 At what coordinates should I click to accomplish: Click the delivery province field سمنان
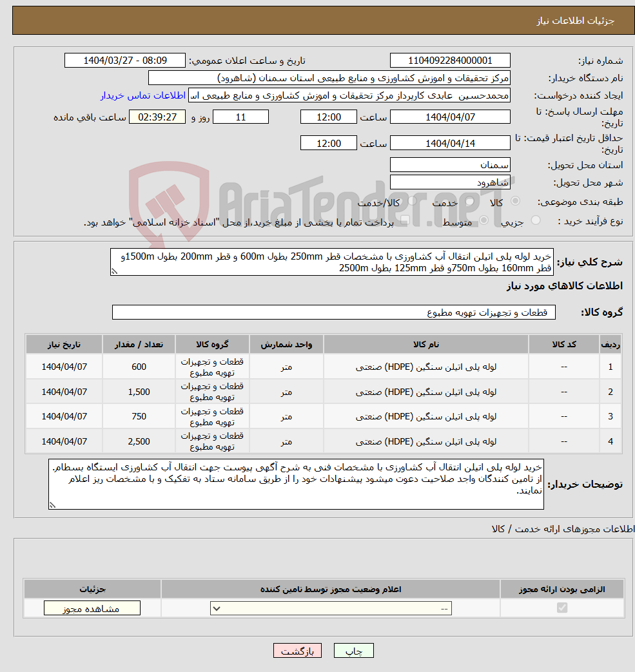(450, 165)
